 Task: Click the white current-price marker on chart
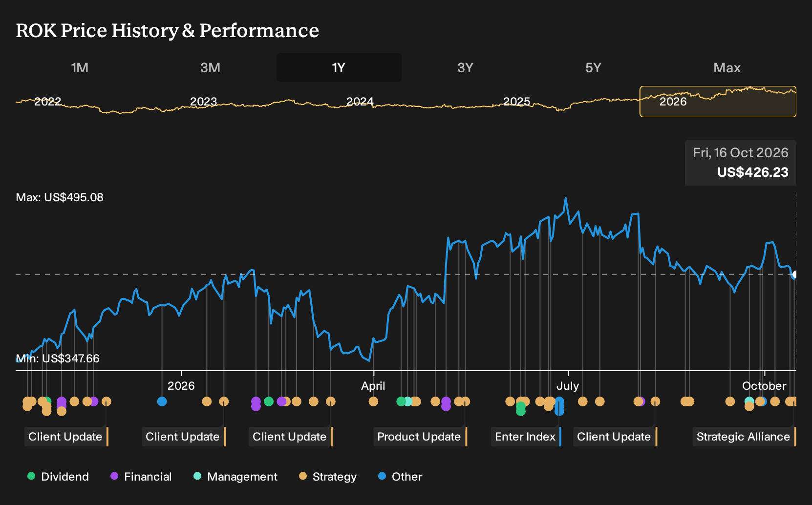(x=795, y=275)
